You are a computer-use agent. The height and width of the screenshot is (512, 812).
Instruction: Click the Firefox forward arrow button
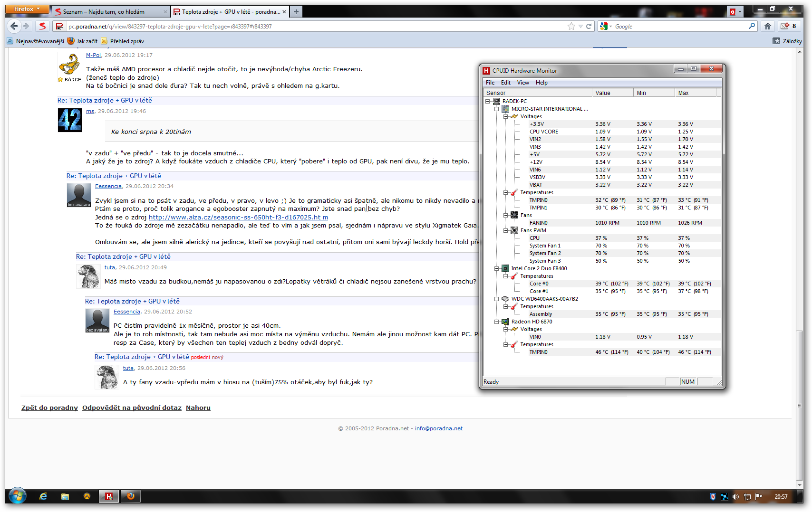click(27, 26)
